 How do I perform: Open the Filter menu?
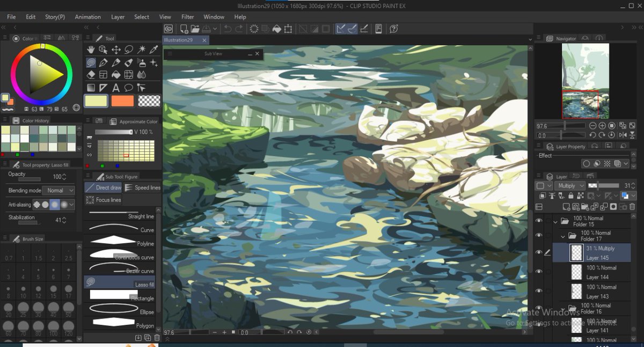coord(188,17)
